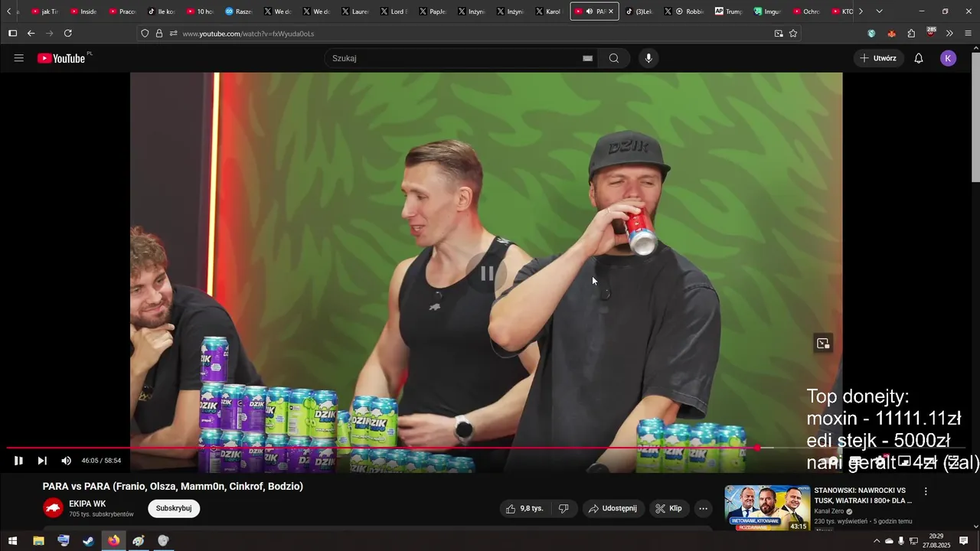Switch to the PapJe tab
This screenshot has width=980, height=551.
point(432,11)
